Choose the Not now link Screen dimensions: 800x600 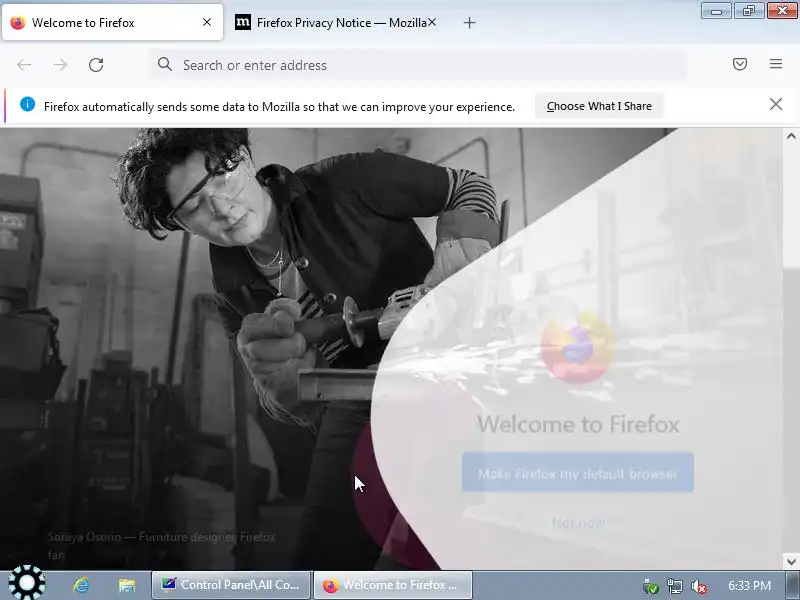tap(579, 523)
